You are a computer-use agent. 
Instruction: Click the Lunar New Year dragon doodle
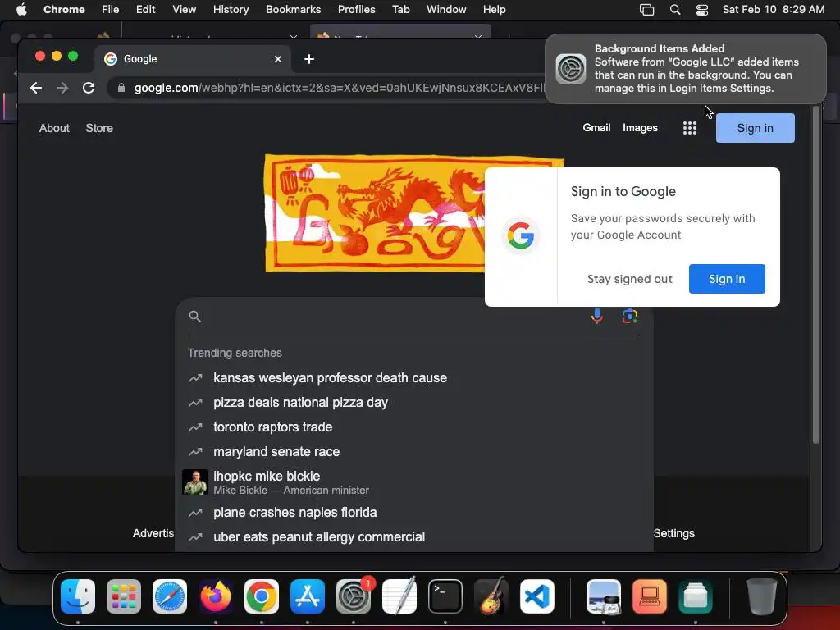pyautogui.click(x=375, y=213)
